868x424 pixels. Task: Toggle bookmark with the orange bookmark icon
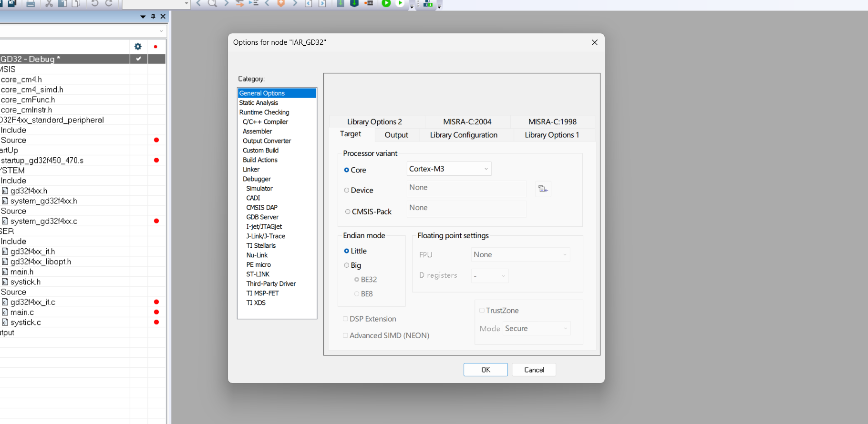pyautogui.click(x=281, y=3)
